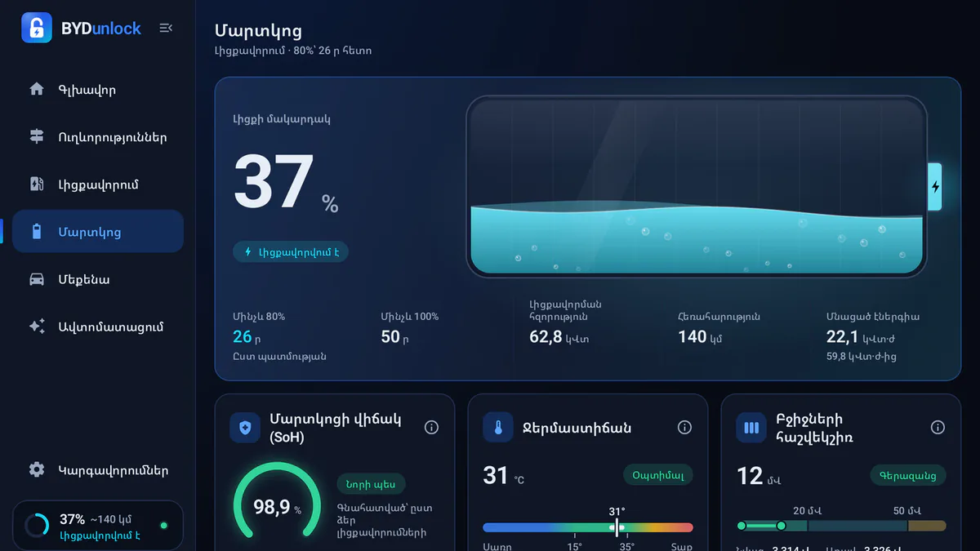Open the Մեքենա vehicle page

point(98,279)
